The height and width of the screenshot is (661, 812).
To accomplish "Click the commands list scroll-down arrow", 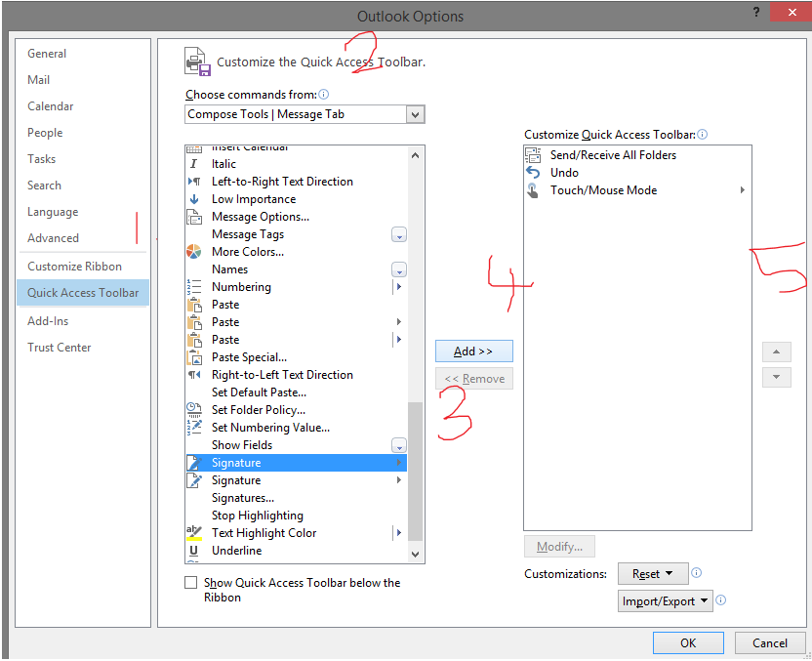I will tap(415, 554).
